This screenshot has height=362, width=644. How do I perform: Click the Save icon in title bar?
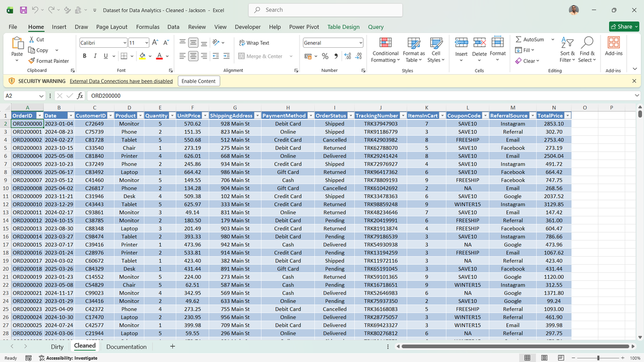[x=24, y=10]
